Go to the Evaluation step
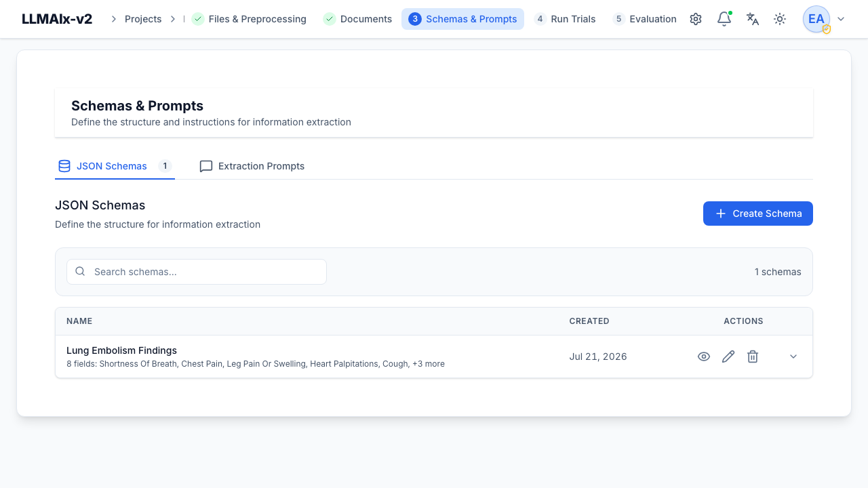 tap(644, 19)
